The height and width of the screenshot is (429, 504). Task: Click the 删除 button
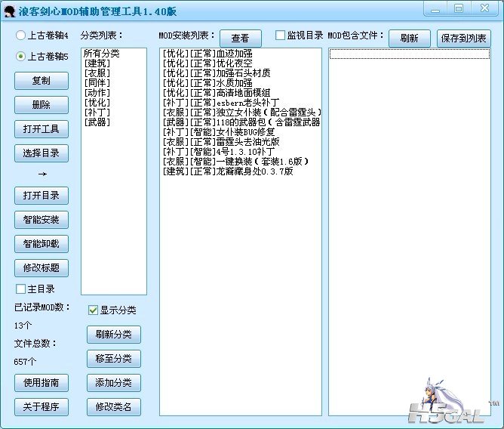tap(41, 105)
